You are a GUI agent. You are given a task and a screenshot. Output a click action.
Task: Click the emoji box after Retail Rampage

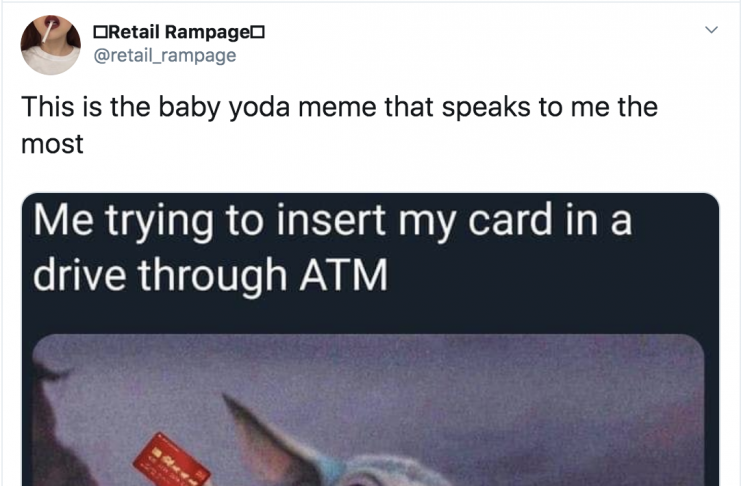tap(258, 33)
